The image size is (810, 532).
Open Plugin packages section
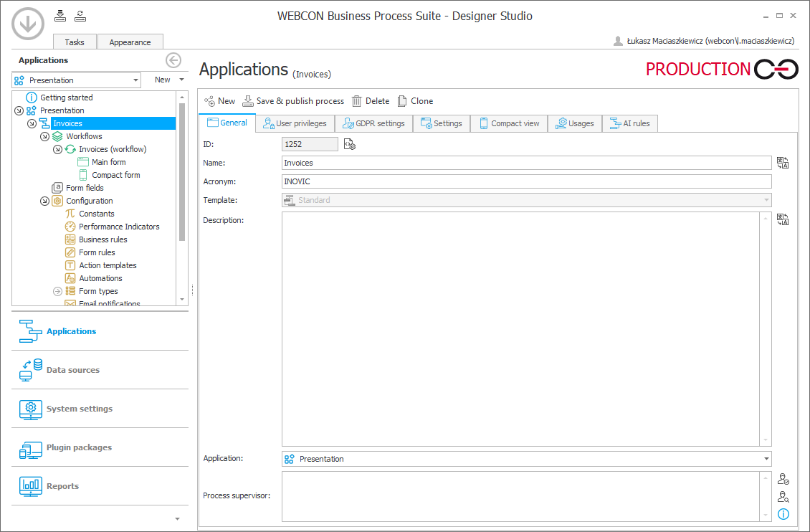pyautogui.click(x=100, y=447)
